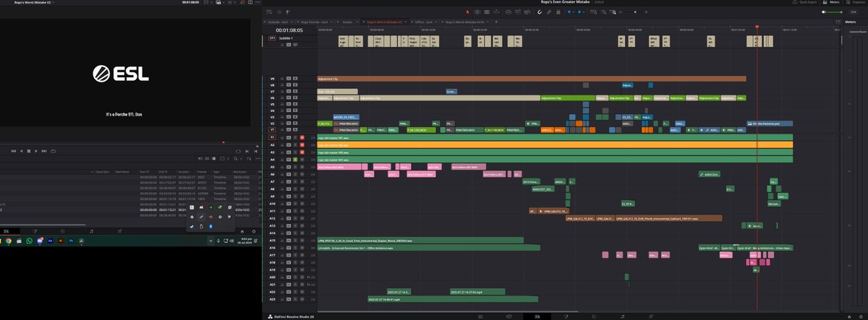868x320 pixels.
Task: Click the timeline zoom out minus
Action: click(x=621, y=12)
